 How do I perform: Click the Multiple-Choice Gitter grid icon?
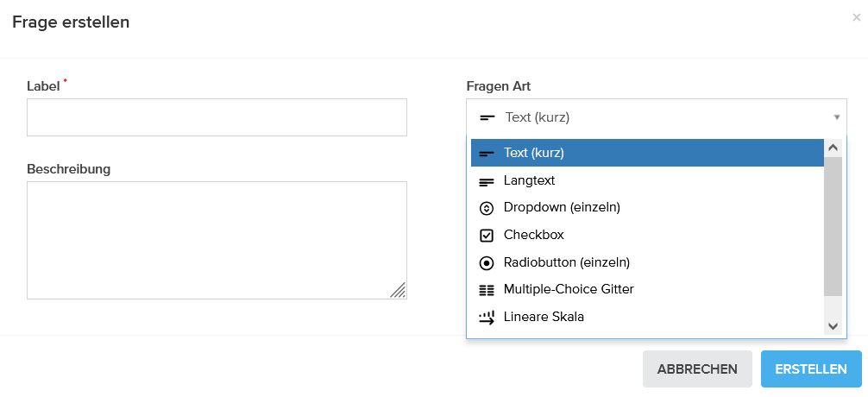(x=487, y=290)
